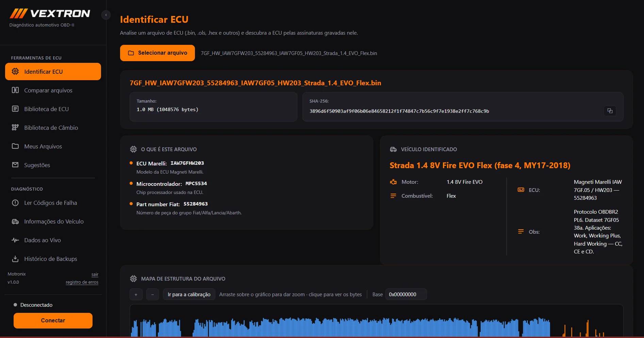Collapse the sidebar with the chevron button
Screen dimensions: 644x338
click(106, 15)
